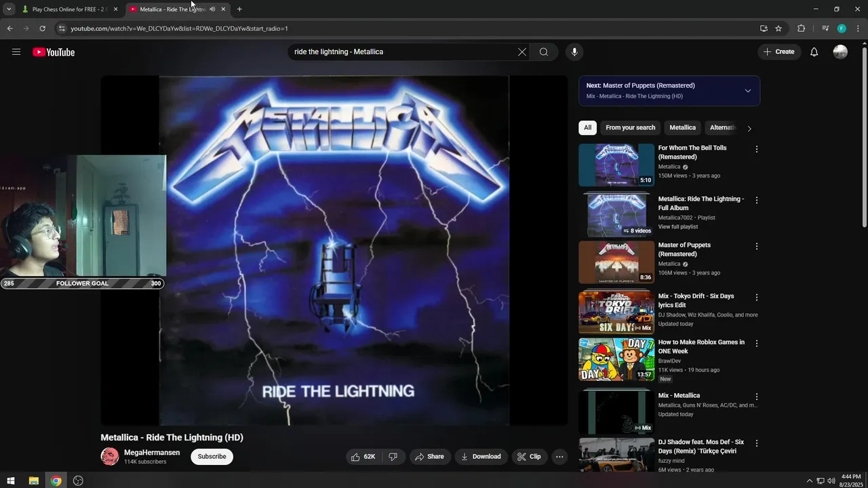Bookmark this page with the star
868x488 pixels.
coord(778,28)
